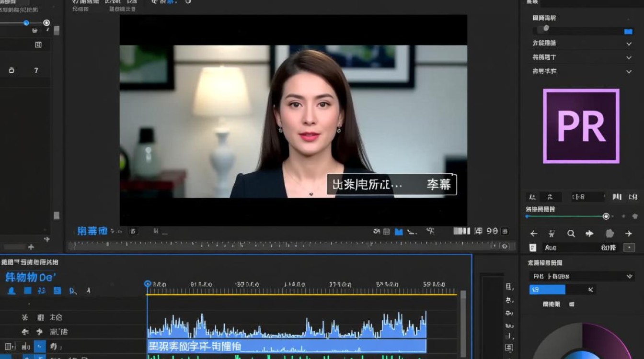The image size is (644, 359).
Task: Enable the blue toggle in the lower right panel
Action: [548, 289]
